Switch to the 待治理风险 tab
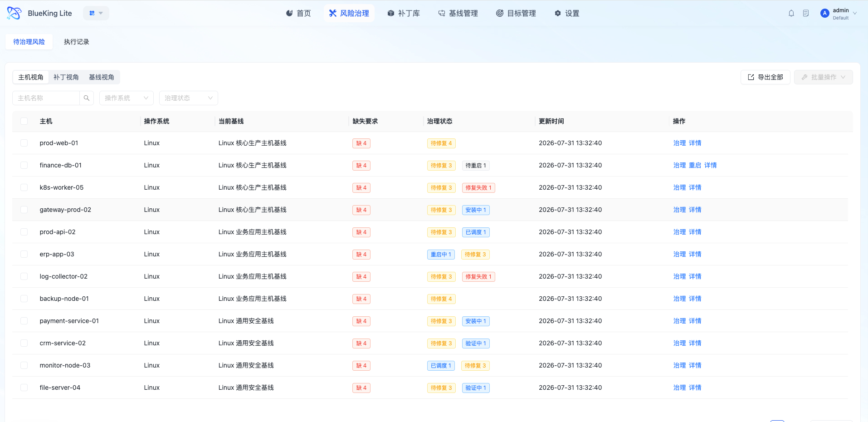The width and height of the screenshot is (868, 422). [x=29, y=42]
